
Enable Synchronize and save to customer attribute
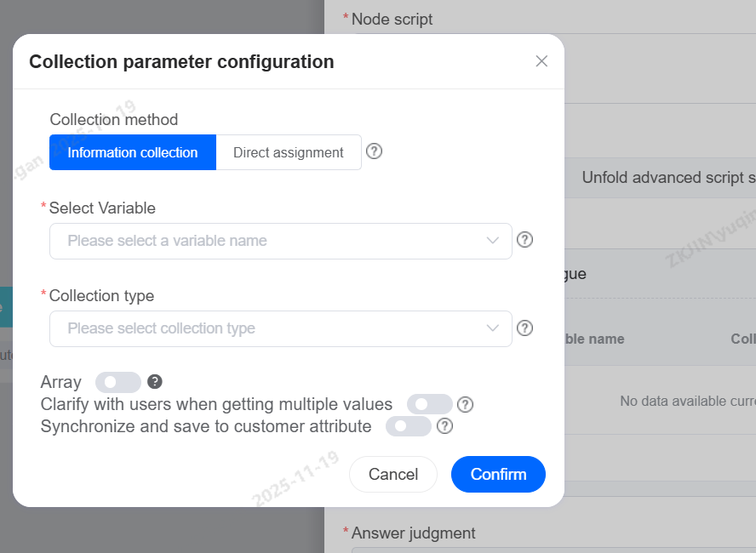click(x=408, y=426)
